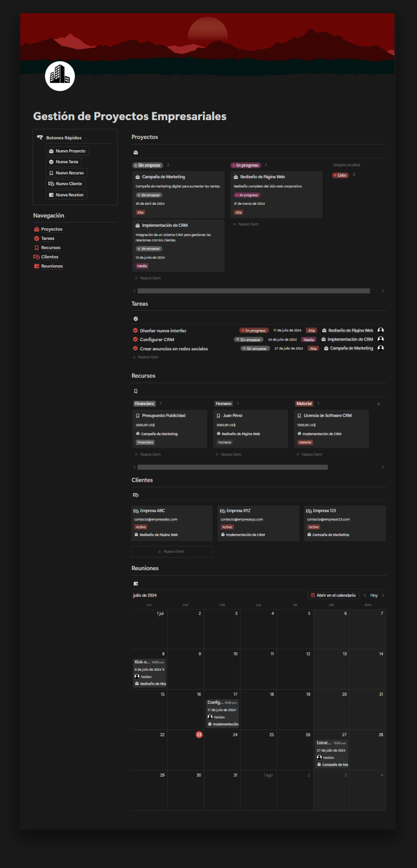This screenshot has height=868, width=417.
Task: Click the Sin empezar column header tag
Action: [x=147, y=165]
